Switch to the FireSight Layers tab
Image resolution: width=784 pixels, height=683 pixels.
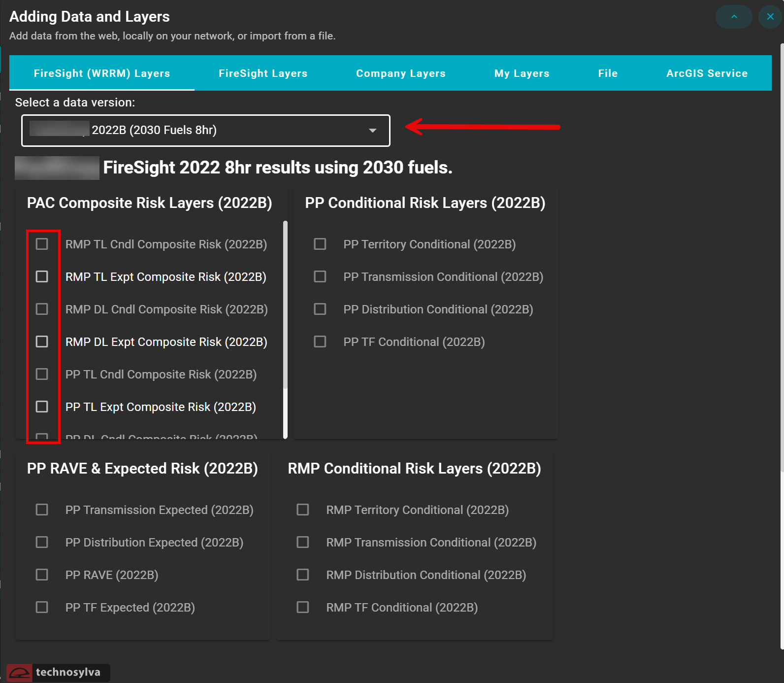263,73
